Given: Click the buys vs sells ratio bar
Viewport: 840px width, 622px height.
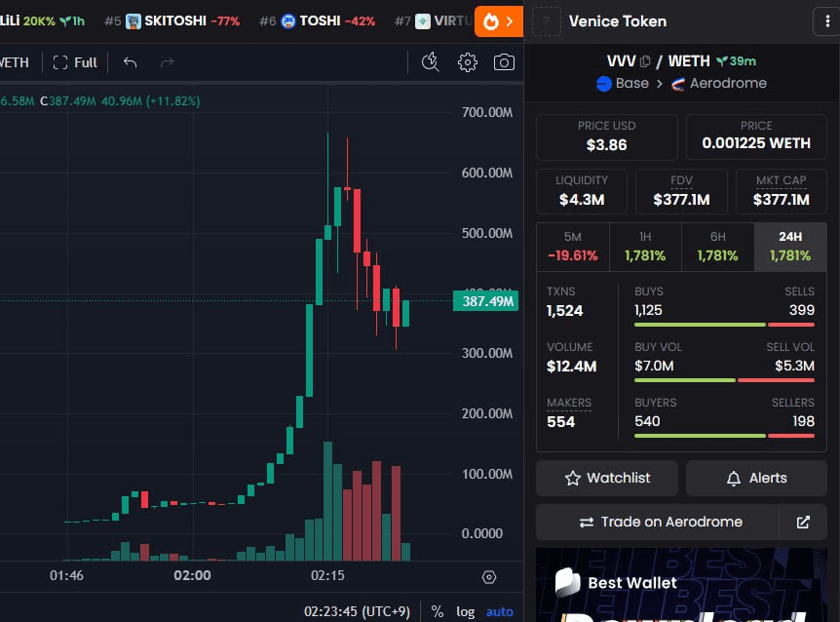Looking at the screenshot, I should coord(724,325).
